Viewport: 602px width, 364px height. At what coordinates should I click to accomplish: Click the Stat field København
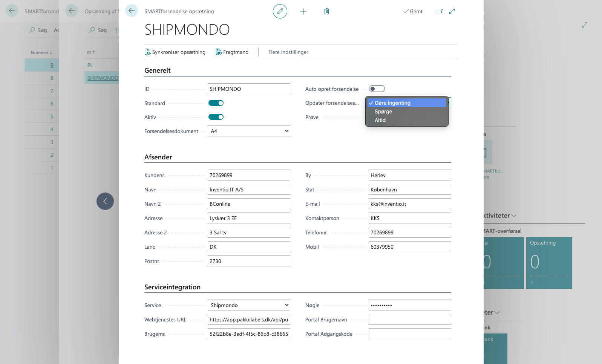(x=410, y=190)
